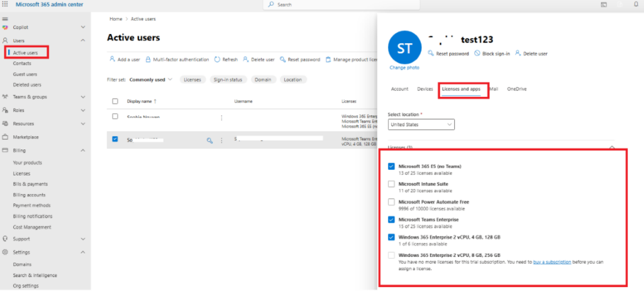Click the Manage product licenses clipboard icon
644x306 pixels.
coord(328,60)
